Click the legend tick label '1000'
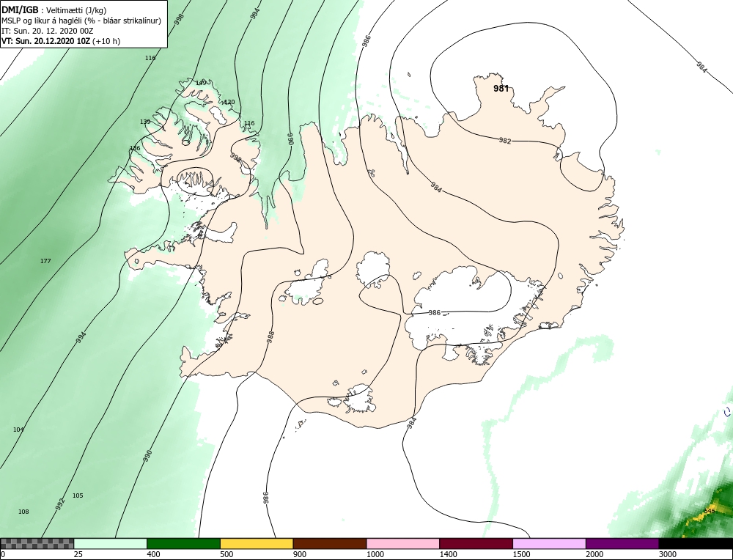This screenshot has height=560, width=733. [x=375, y=554]
